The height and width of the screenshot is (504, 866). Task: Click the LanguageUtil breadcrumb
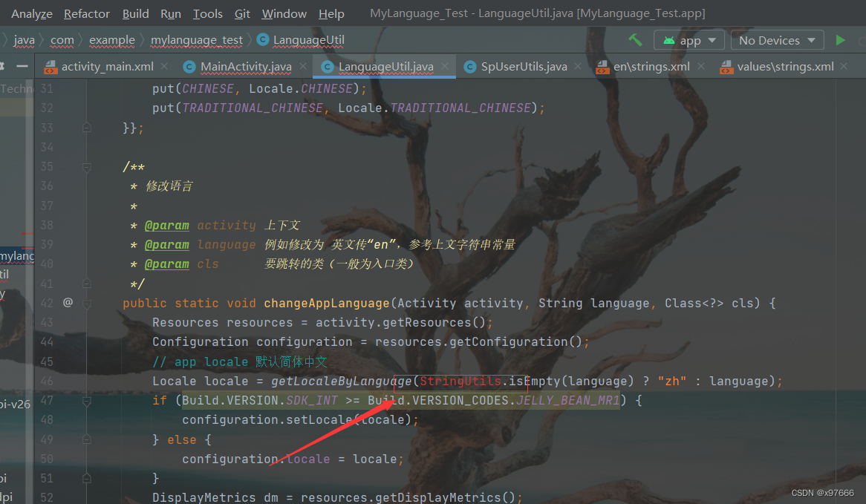tap(301, 40)
